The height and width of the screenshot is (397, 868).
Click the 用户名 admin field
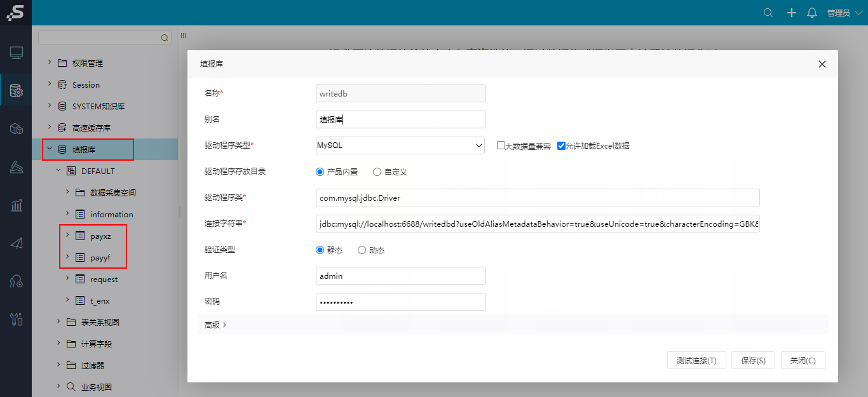[401, 276]
